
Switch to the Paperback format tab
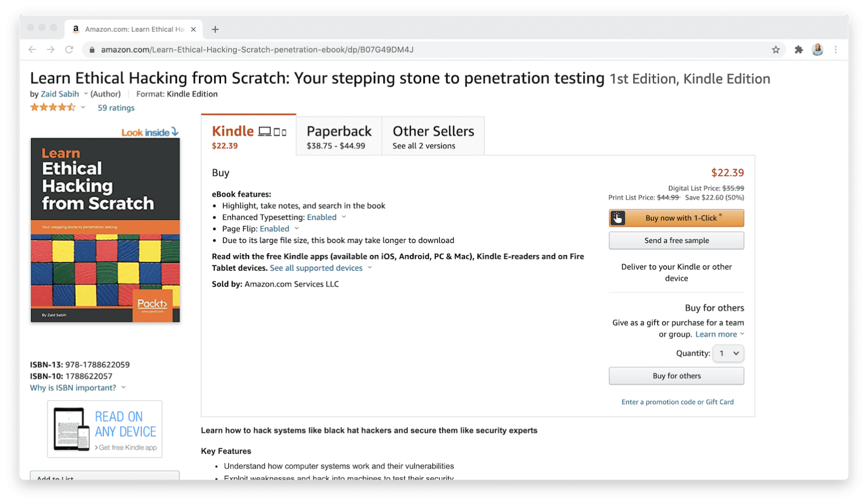(x=338, y=137)
